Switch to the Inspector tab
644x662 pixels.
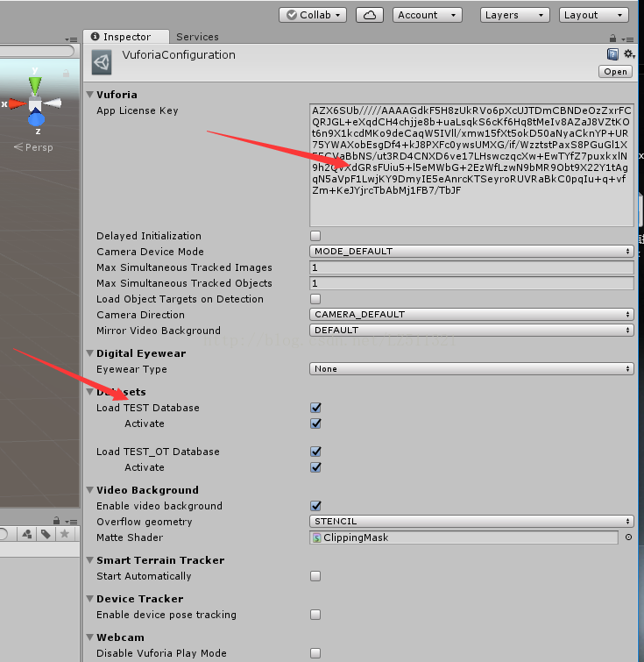[126, 37]
